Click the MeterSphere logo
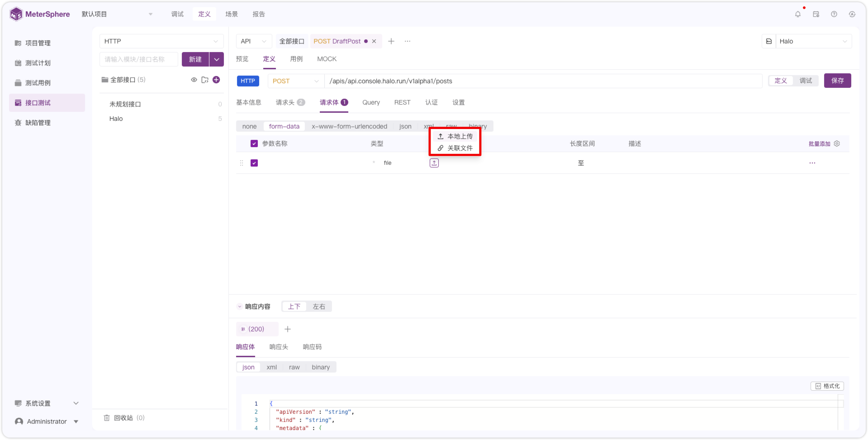The image size is (868, 440). tap(40, 14)
